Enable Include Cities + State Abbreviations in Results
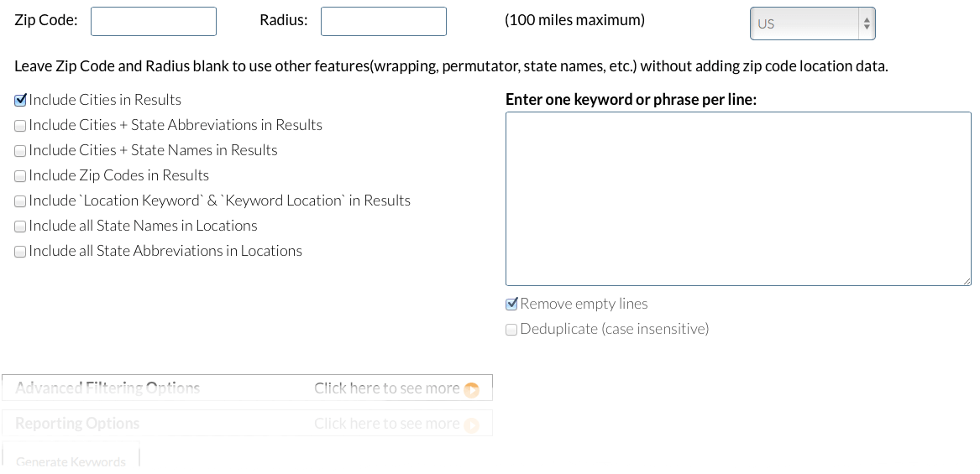The height and width of the screenshot is (474, 980). [20, 126]
